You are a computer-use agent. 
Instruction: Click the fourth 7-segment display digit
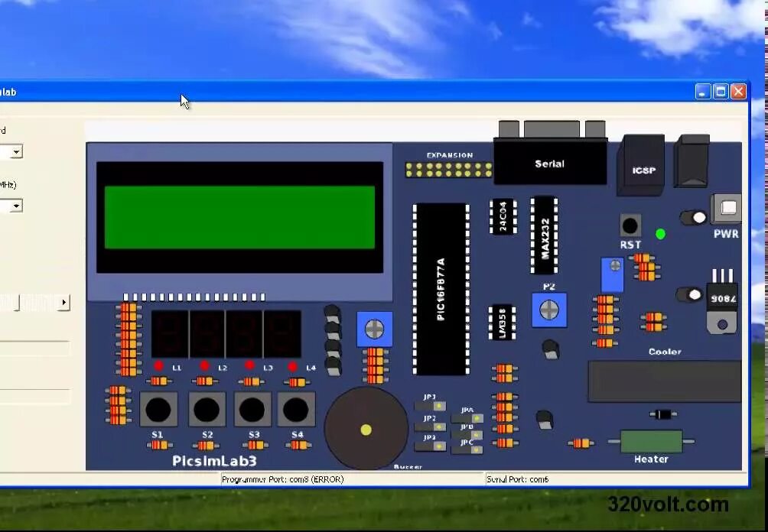pos(282,334)
